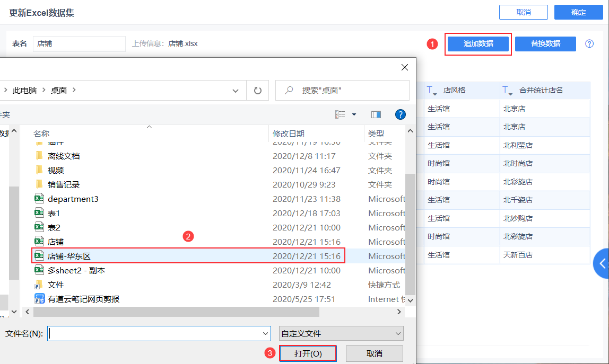Click the horizontal scroll-right arrow

[399, 312]
